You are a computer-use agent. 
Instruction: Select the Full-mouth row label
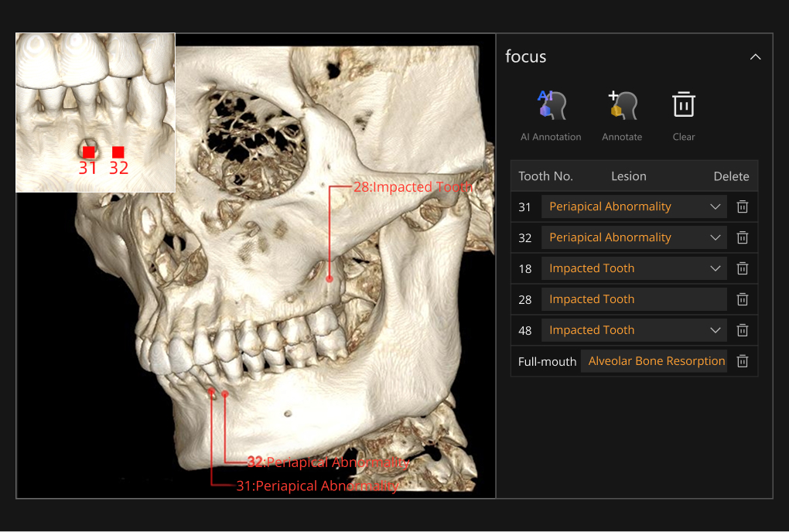coord(547,362)
